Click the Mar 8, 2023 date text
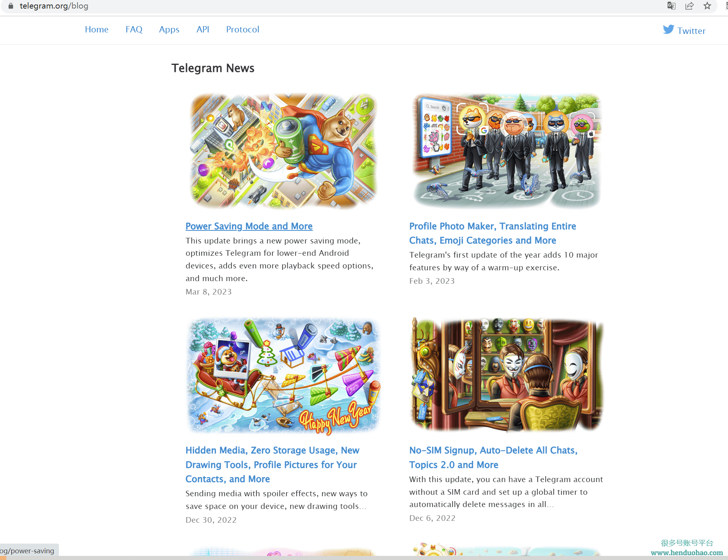The height and width of the screenshot is (560, 728). [208, 292]
